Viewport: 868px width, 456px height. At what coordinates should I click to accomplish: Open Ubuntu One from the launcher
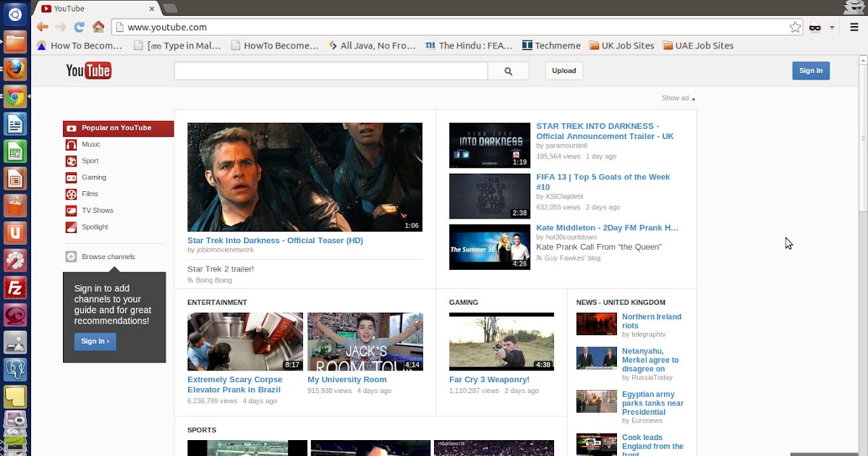[x=15, y=233]
